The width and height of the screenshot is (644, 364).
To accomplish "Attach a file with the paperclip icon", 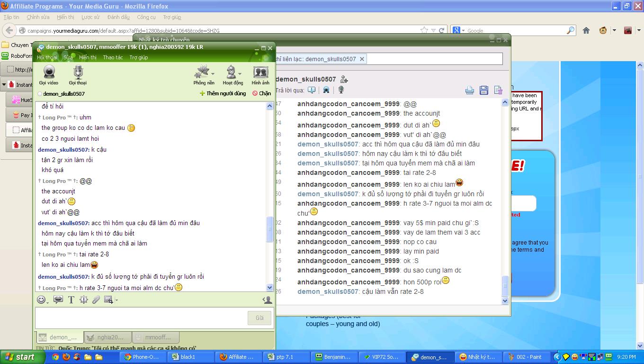I will pos(96,300).
